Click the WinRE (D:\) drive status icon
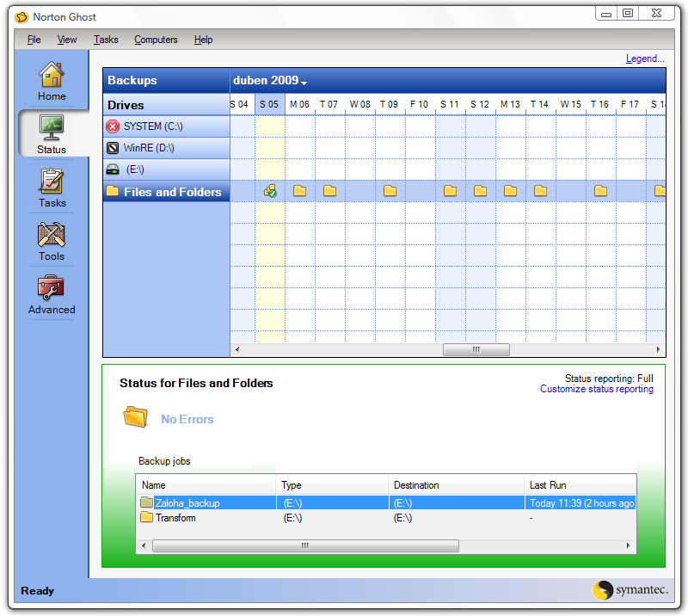688x616 pixels. (113, 148)
